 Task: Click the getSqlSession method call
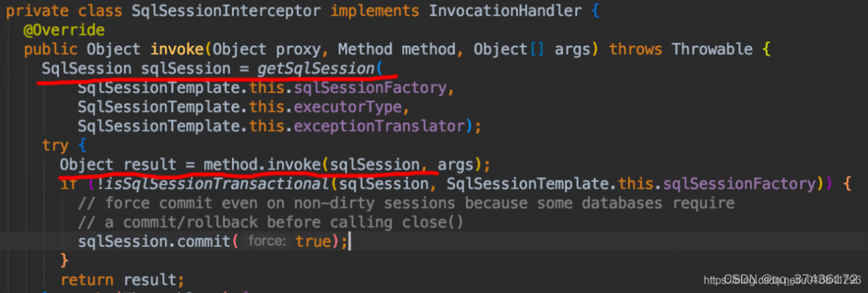click(x=315, y=69)
